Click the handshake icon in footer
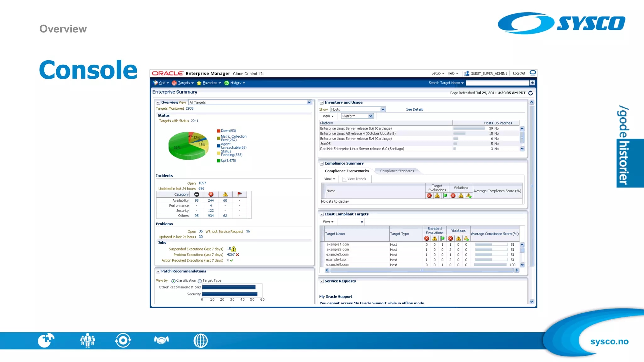 161,340
